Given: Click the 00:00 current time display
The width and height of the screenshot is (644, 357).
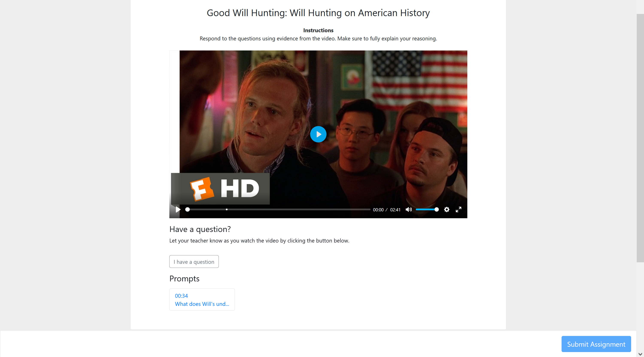Looking at the screenshot, I should tap(378, 210).
